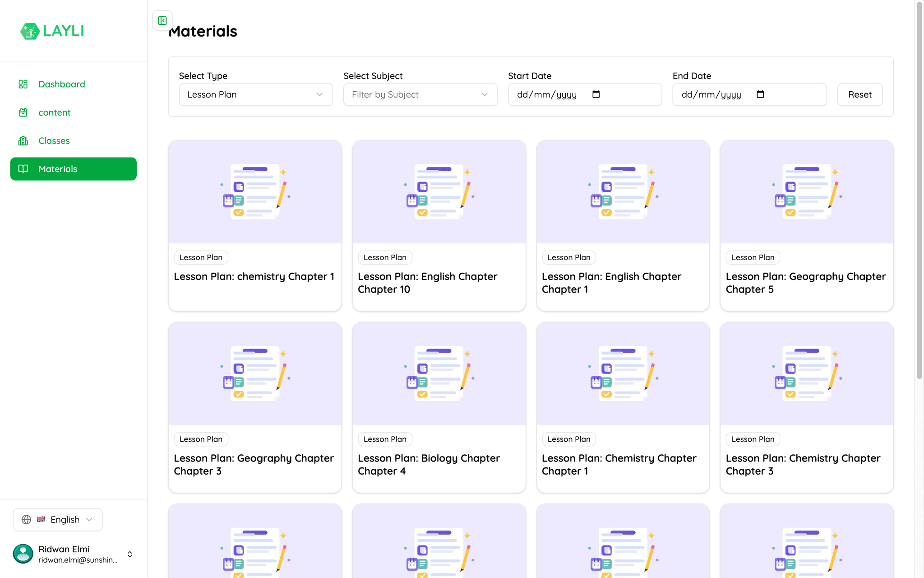Click the Materials open-book icon
Screen dimensions: 924x578
[x=23, y=169]
